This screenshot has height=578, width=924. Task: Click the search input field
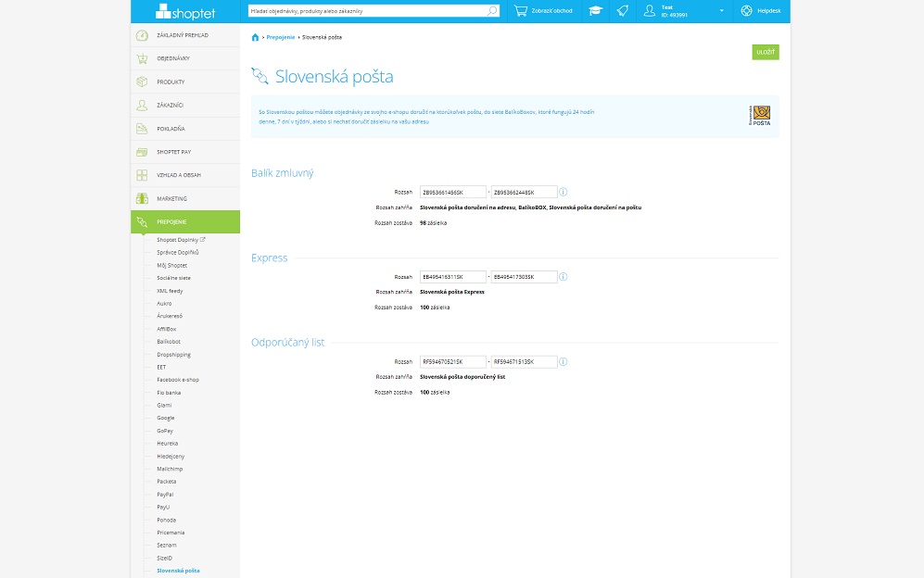[x=373, y=10]
